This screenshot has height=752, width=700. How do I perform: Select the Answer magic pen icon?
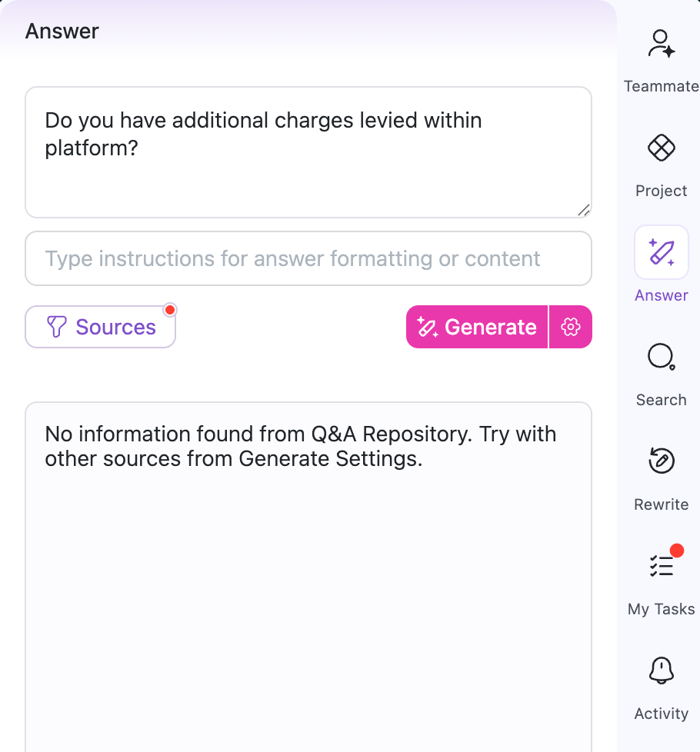pos(661,252)
